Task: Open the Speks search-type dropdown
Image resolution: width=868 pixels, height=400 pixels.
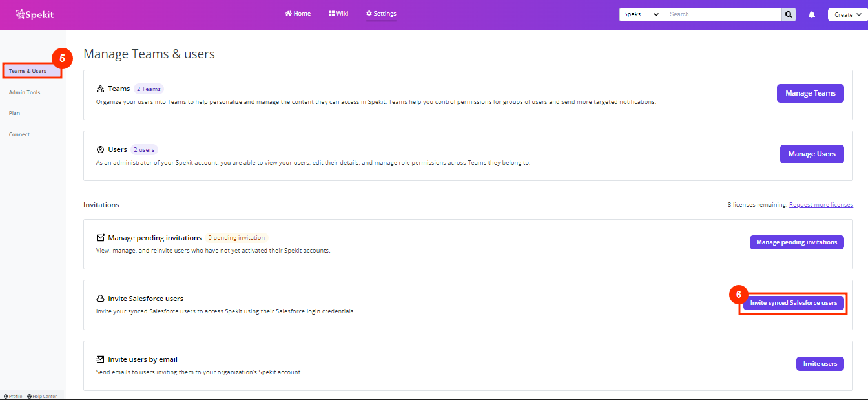Action: (641, 14)
